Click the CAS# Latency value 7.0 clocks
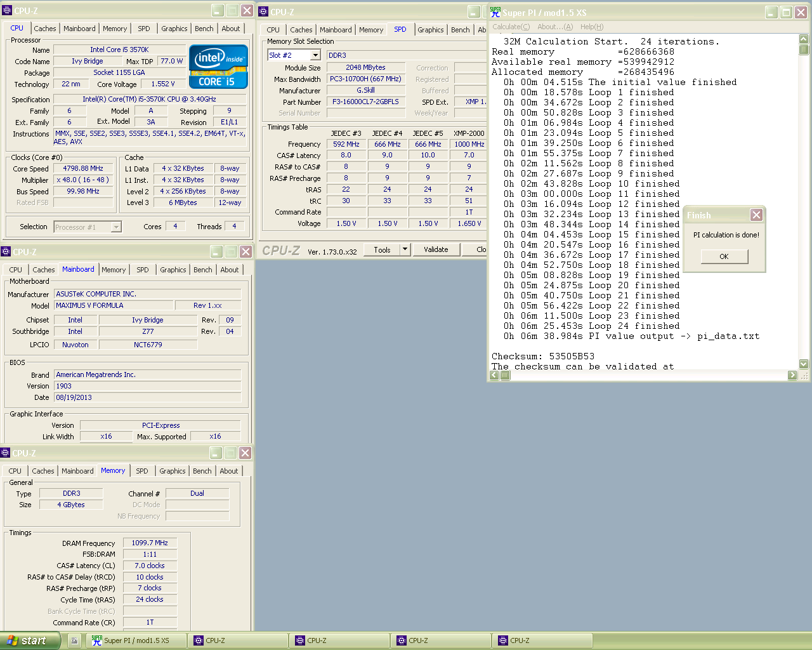The image size is (812, 650). (150, 566)
